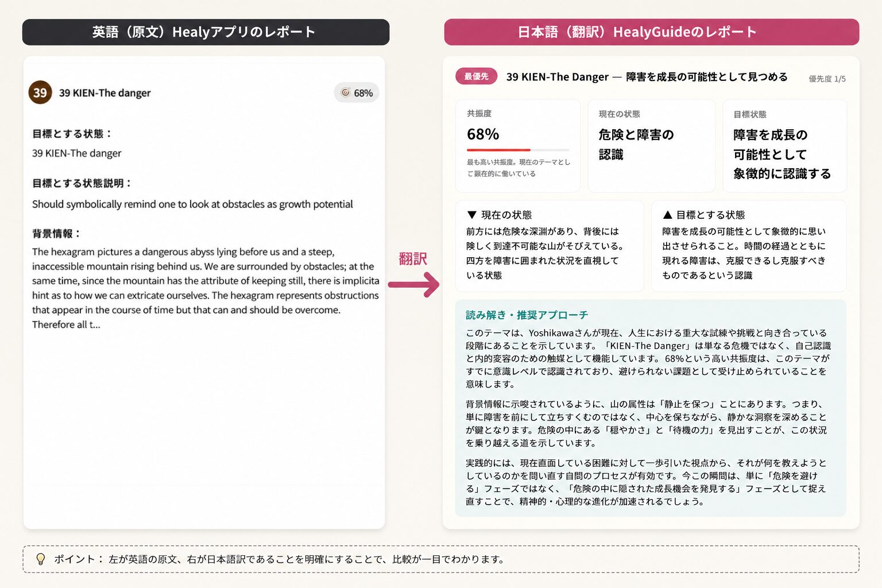Click the bold text 危険と障害の認識
882x588 pixels.
(x=636, y=145)
